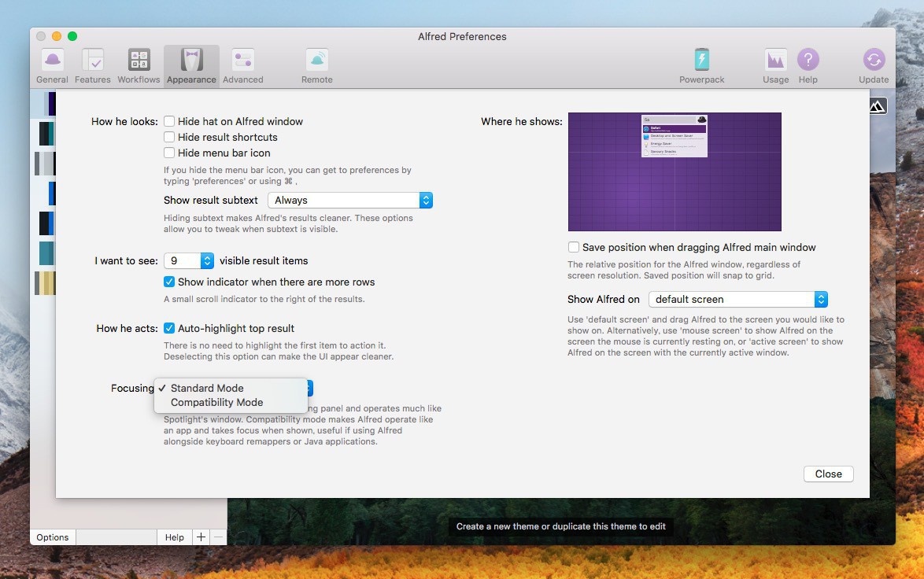Image resolution: width=924 pixels, height=579 pixels.
Task: Enable Hide hat on Alfred window
Action: 169,122
